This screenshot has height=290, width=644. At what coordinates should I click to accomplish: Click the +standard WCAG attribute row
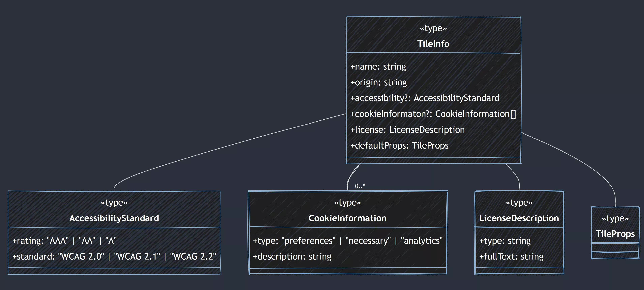click(x=114, y=256)
